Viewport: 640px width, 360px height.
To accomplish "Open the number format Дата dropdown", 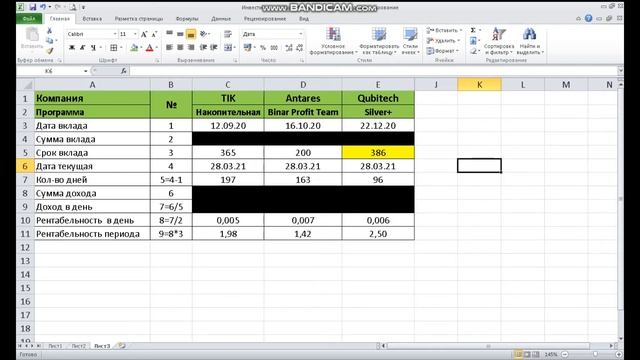I will coord(301,34).
